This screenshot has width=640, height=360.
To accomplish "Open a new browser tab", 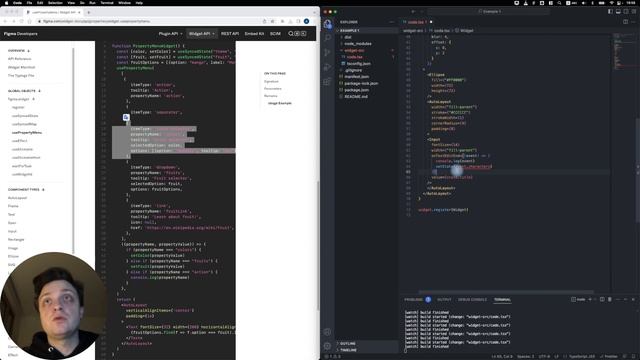I will (89, 12).
